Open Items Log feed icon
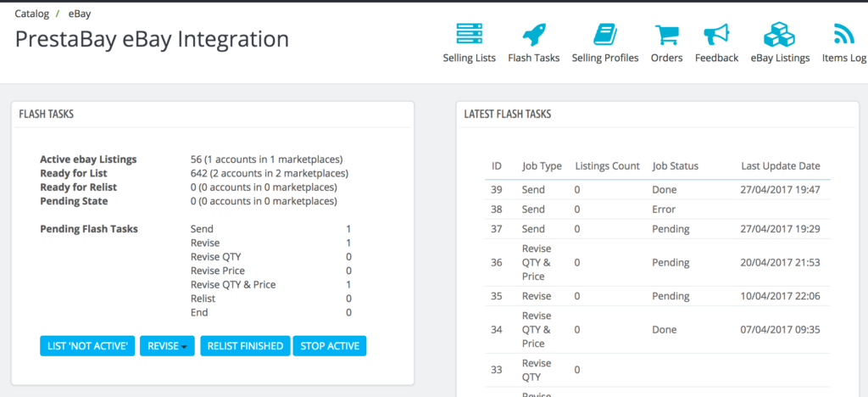The height and width of the screenshot is (397, 868). tap(844, 34)
